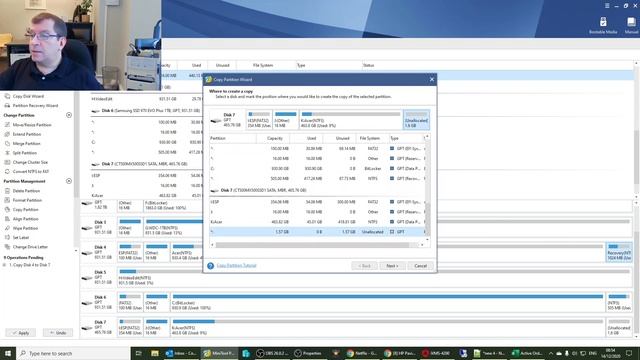The image size is (640, 360).
Task: Sort wizard list by Unused column
Action: (x=342, y=139)
